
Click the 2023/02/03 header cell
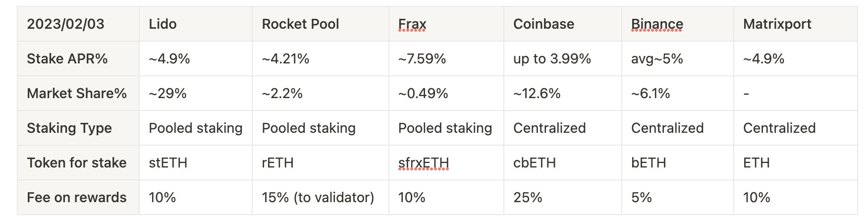click(x=78, y=24)
